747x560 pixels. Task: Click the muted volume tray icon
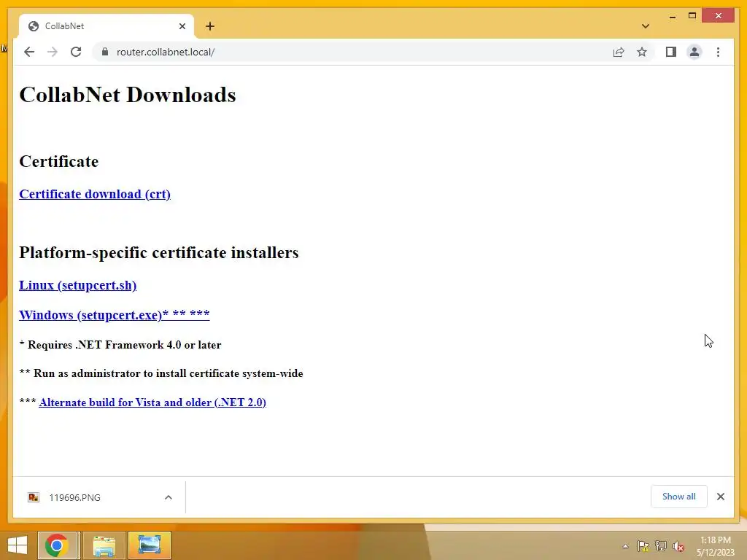(678, 546)
